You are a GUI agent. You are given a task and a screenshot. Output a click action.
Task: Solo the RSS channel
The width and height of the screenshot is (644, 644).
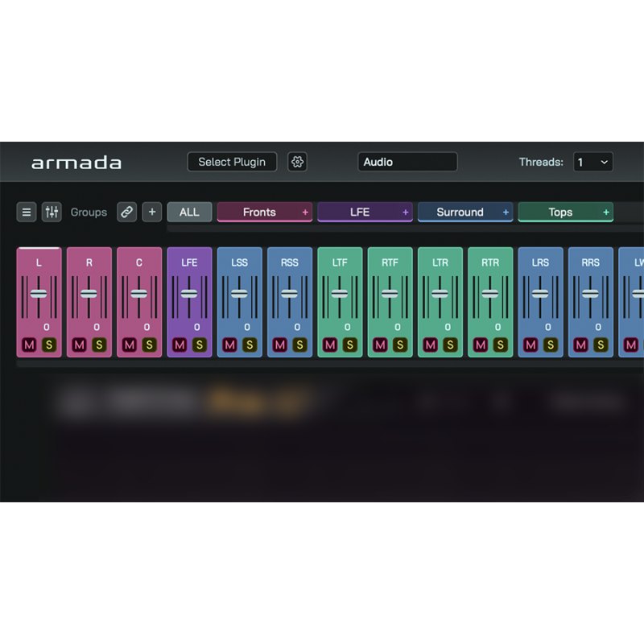coord(299,345)
